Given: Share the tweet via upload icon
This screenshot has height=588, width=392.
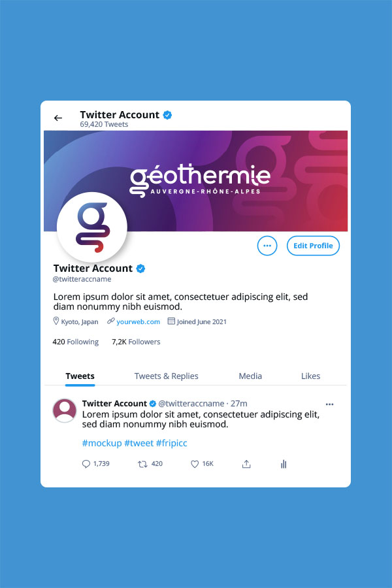Looking at the screenshot, I should click(246, 465).
